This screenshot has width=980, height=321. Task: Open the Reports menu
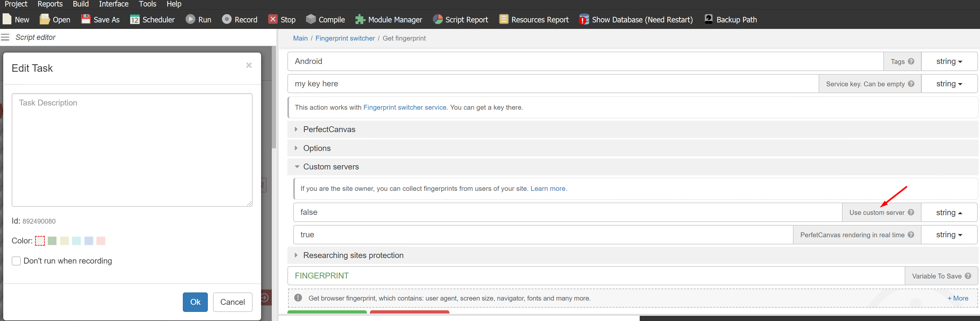pos(50,4)
